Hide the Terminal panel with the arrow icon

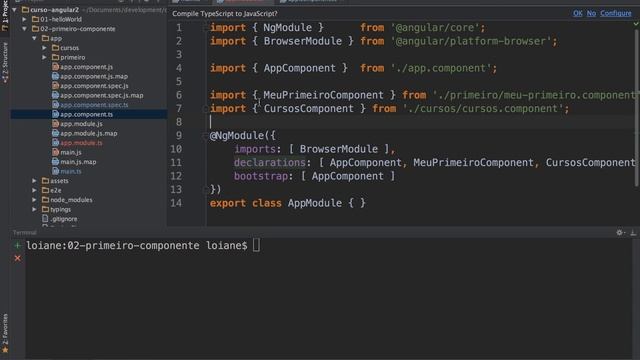[x=633, y=233]
